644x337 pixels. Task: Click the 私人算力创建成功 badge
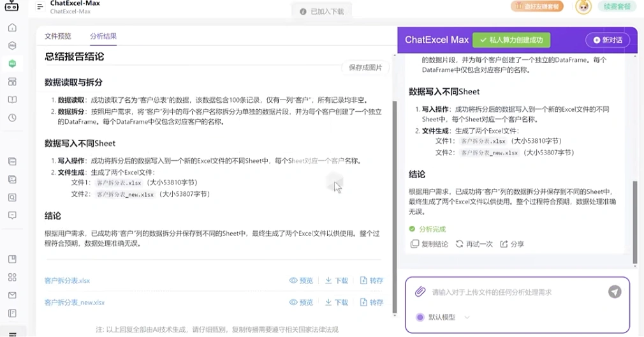coord(511,40)
